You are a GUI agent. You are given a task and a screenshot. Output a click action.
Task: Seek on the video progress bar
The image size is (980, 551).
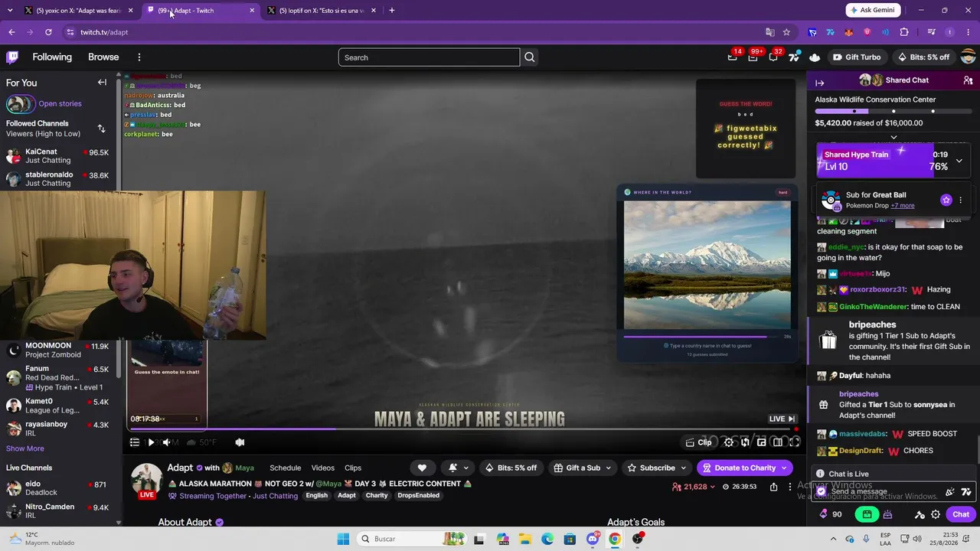[x=460, y=429]
